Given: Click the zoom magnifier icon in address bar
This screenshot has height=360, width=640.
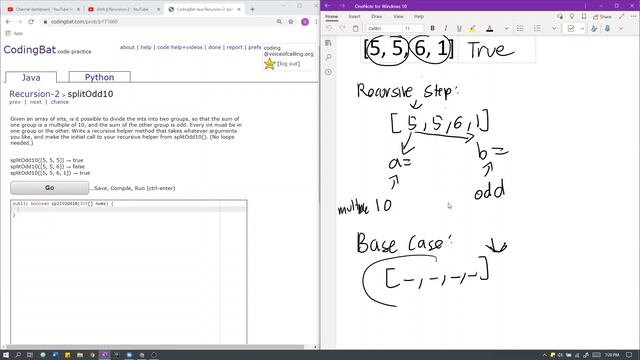Looking at the screenshot, I should [x=279, y=21].
